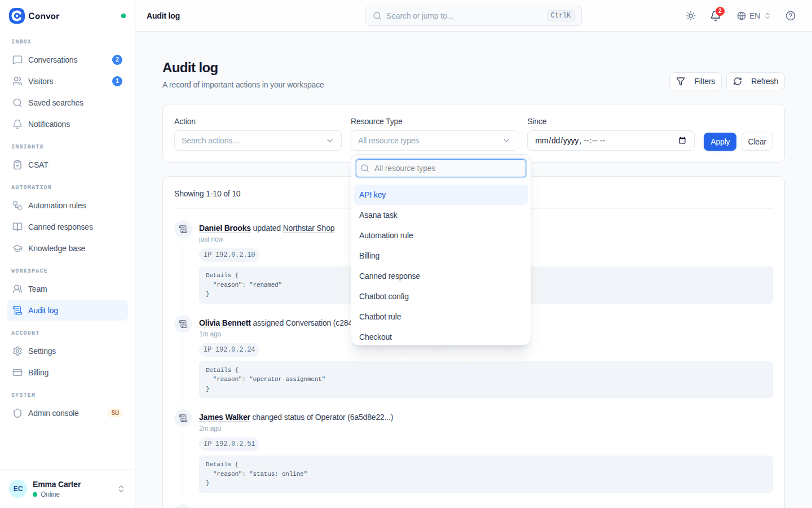
Task: Click the James Walker link
Action: pos(224,417)
